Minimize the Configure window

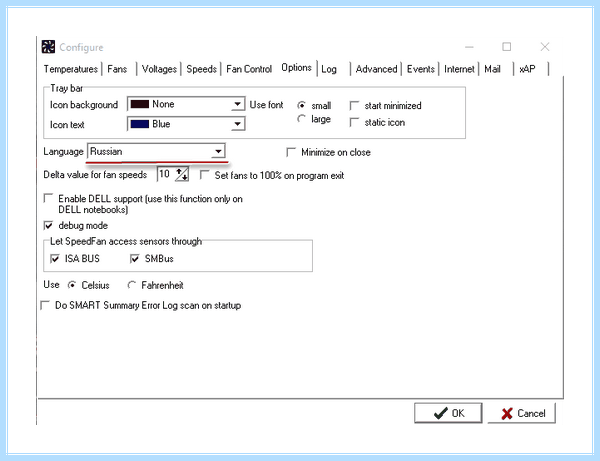469,47
